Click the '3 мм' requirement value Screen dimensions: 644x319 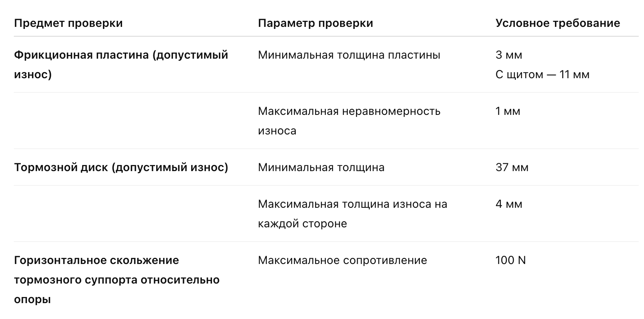coord(509,55)
